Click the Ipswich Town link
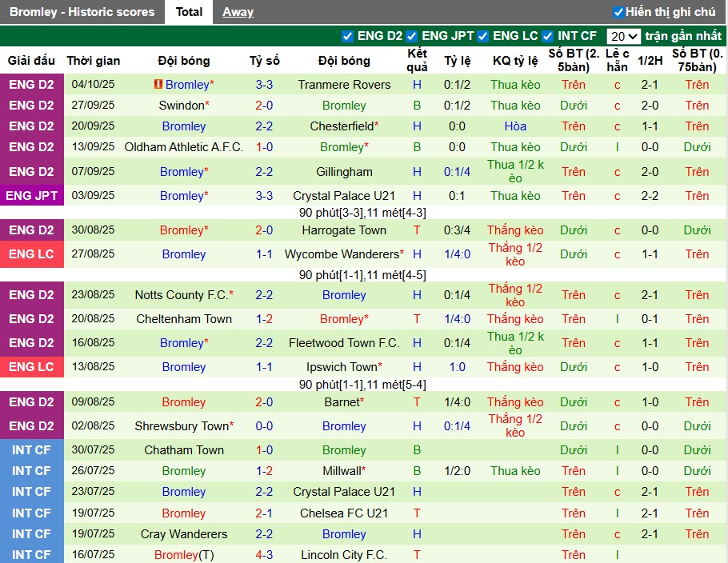Image resolution: width=728 pixels, height=563 pixels. tap(341, 366)
